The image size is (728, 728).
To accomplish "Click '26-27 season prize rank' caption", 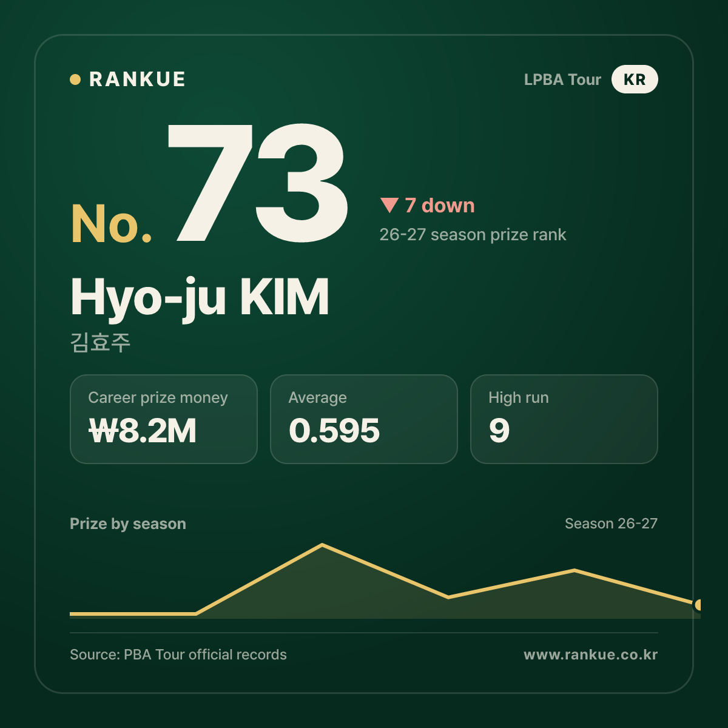I will pyautogui.click(x=473, y=235).
